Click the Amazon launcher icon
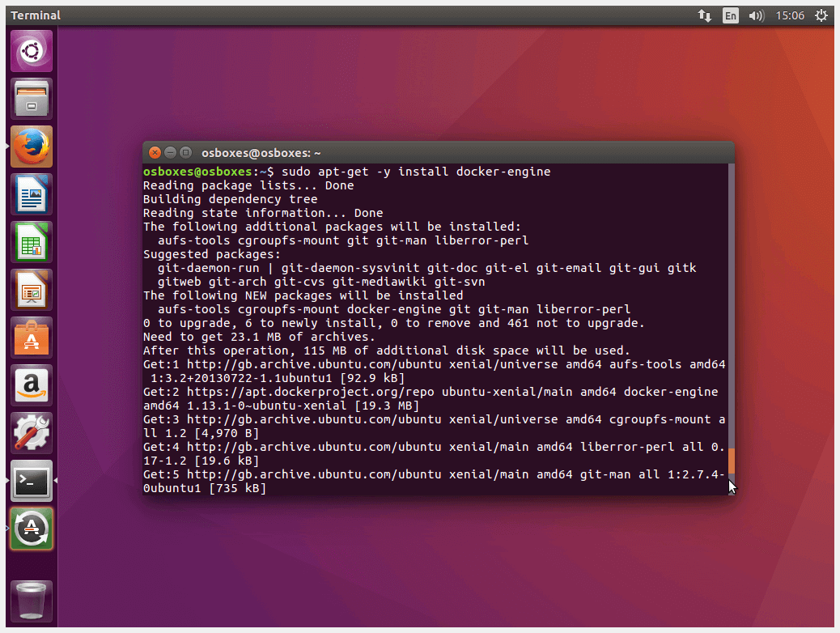The image size is (840, 633). coord(32,385)
